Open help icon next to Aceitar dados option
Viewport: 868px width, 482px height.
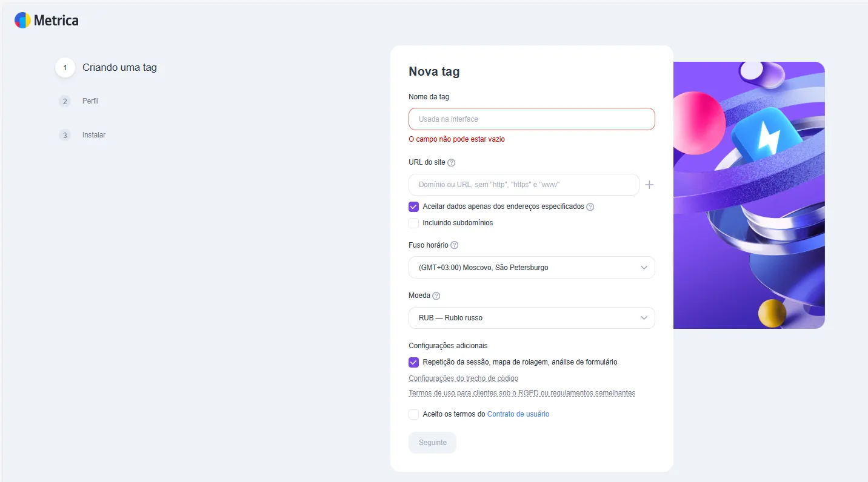pos(590,206)
